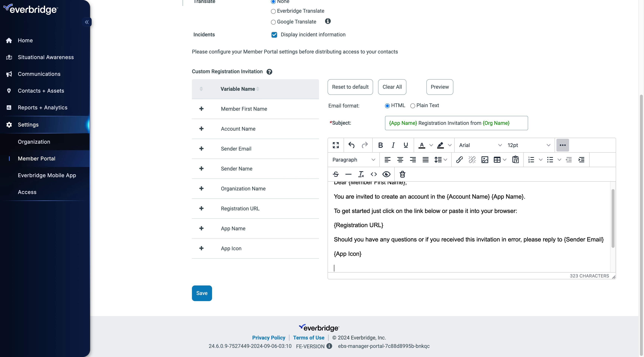Paste as text icon
644x357 pixels.
tap(515, 160)
